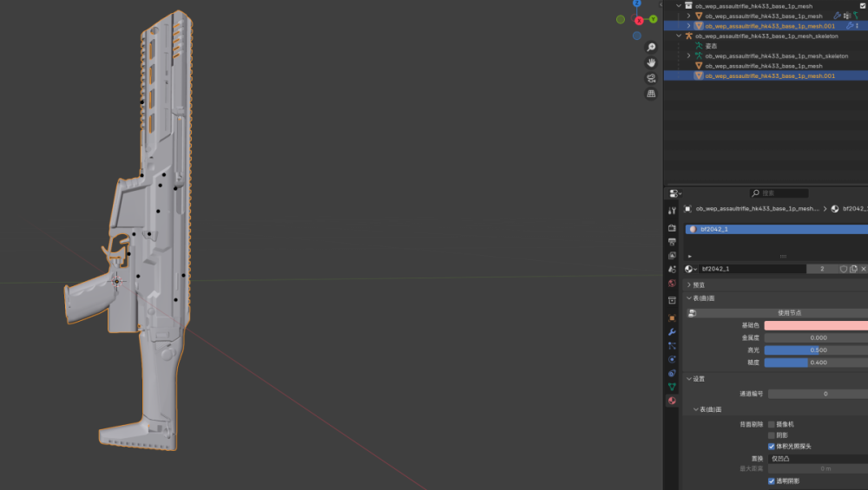Click the pass index field showing 0
This screenshot has height=490, width=868.
[x=818, y=394]
